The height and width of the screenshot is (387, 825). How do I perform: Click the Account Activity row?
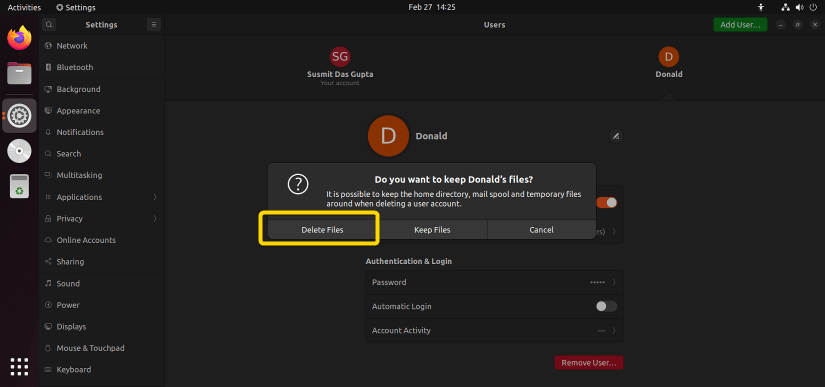[x=495, y=331]
